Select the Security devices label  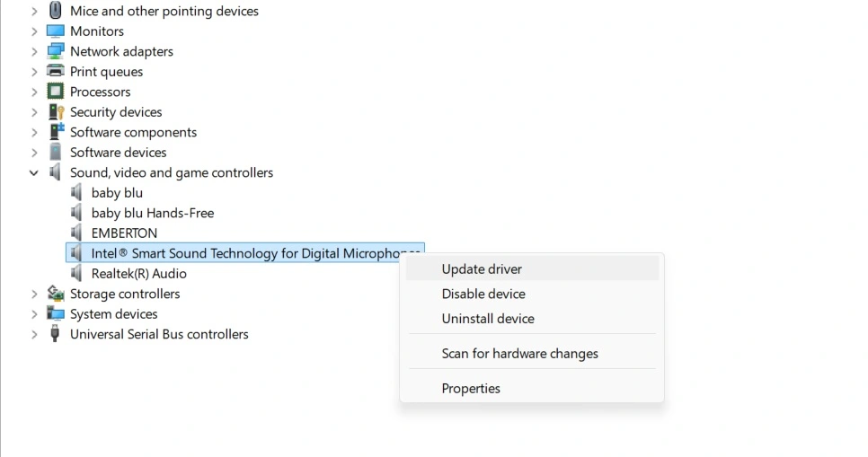(116, 111)
